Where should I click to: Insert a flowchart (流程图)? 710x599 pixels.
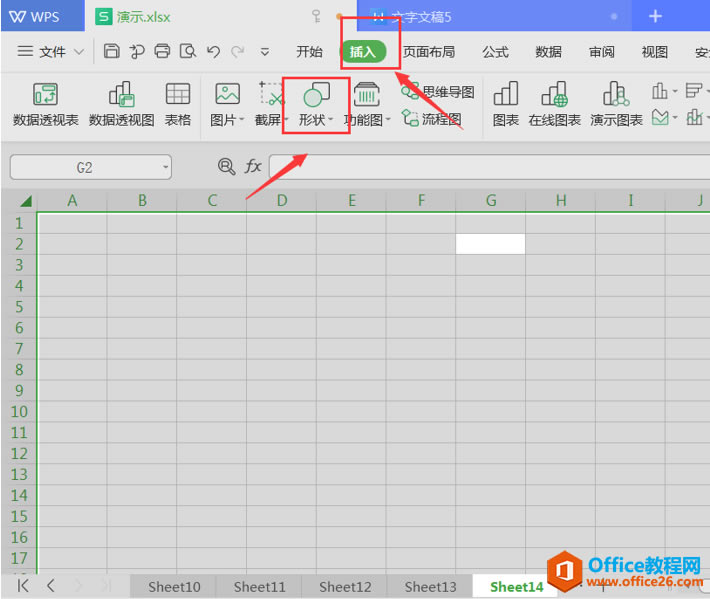click(x=432, y=119)
